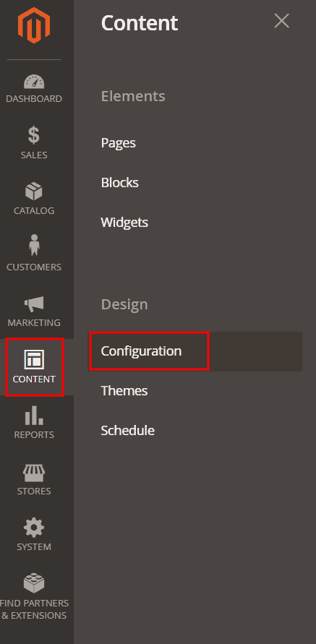Click the System gear icon
The width and height of the screenshot is (316, 644).
34,528
